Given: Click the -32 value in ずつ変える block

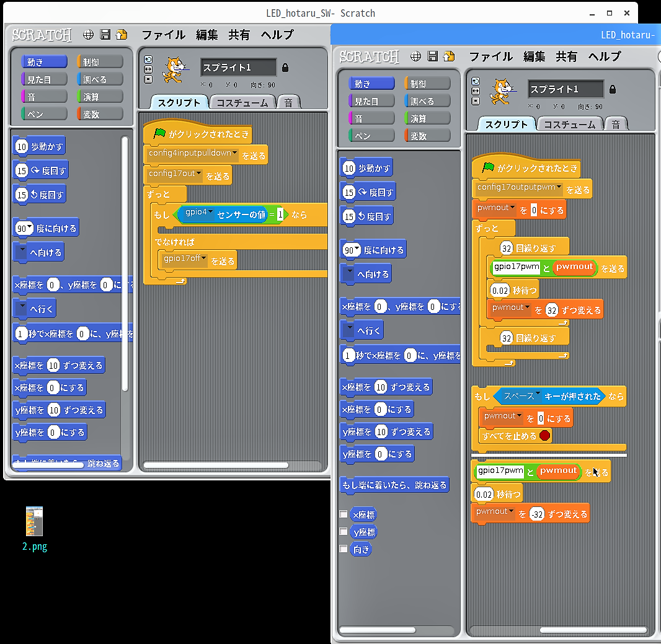Looking at the screenshot, I should [537, 514].
